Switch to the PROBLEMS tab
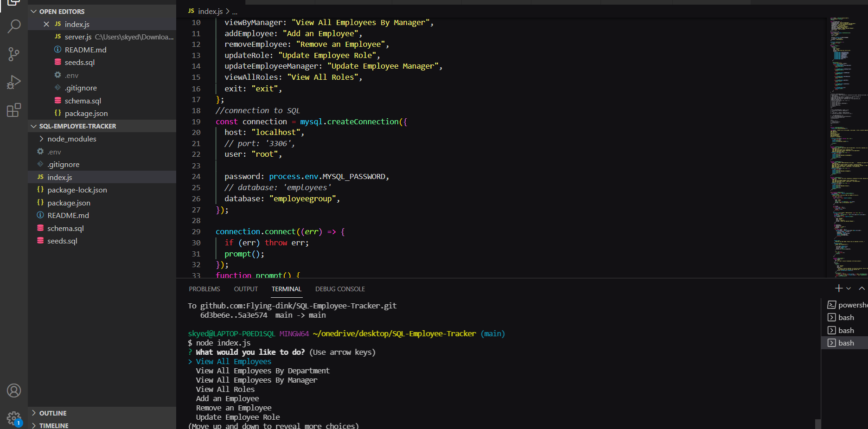Viewport: 868px width, 429px height. 204,288
